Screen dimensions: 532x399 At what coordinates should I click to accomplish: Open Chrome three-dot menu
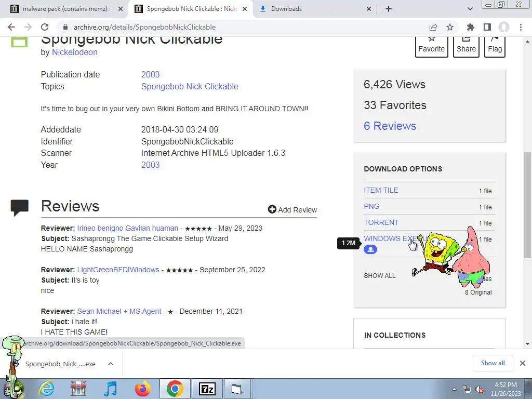(x=521, y=27)
